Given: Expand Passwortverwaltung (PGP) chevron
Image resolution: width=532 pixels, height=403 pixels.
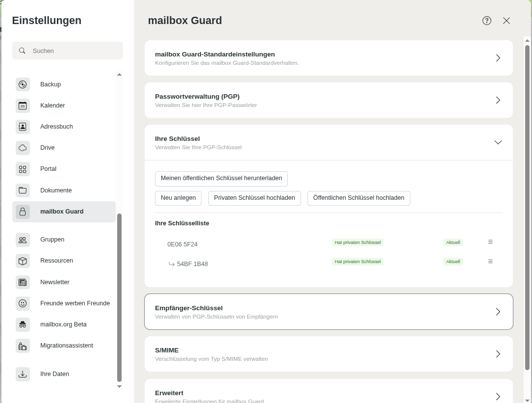Looking at the screenshot, I should point(498,100).
